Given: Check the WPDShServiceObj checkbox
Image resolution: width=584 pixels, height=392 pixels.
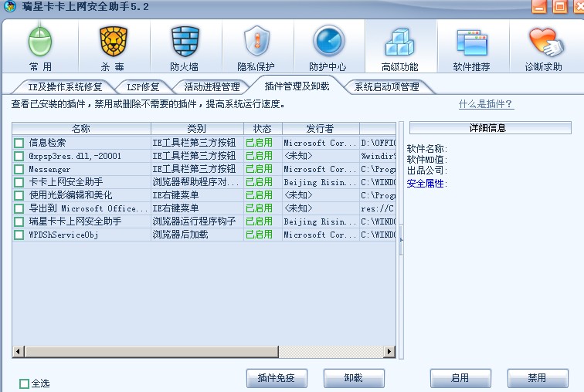Looking at the screenshot, I should (x=19, y=235).
